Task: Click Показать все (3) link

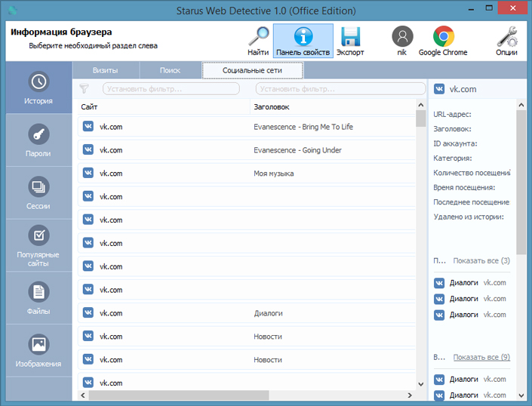Action: tap(481, 261)
